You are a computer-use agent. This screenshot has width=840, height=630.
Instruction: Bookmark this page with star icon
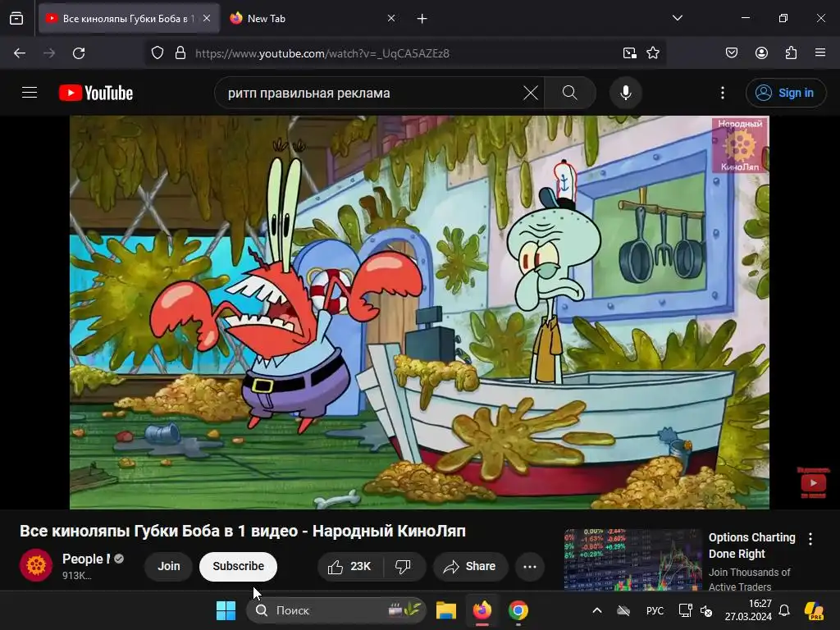point(652,53)
